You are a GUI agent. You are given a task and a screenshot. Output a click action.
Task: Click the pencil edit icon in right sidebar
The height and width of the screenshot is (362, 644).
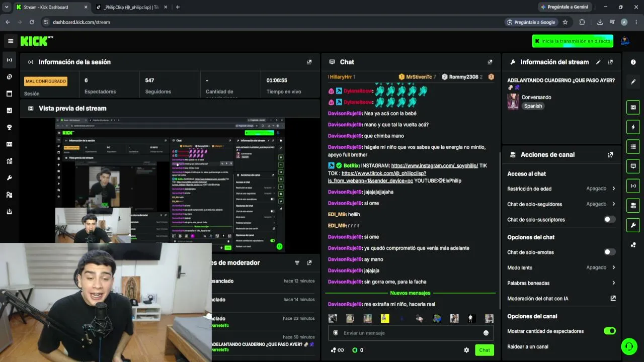coord(633,81)
